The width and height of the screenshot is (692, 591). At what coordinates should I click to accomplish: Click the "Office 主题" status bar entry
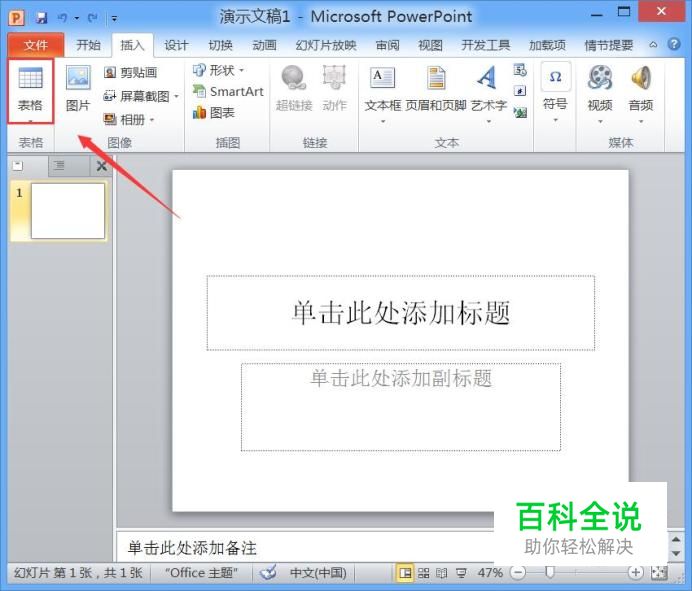[201, 573]
